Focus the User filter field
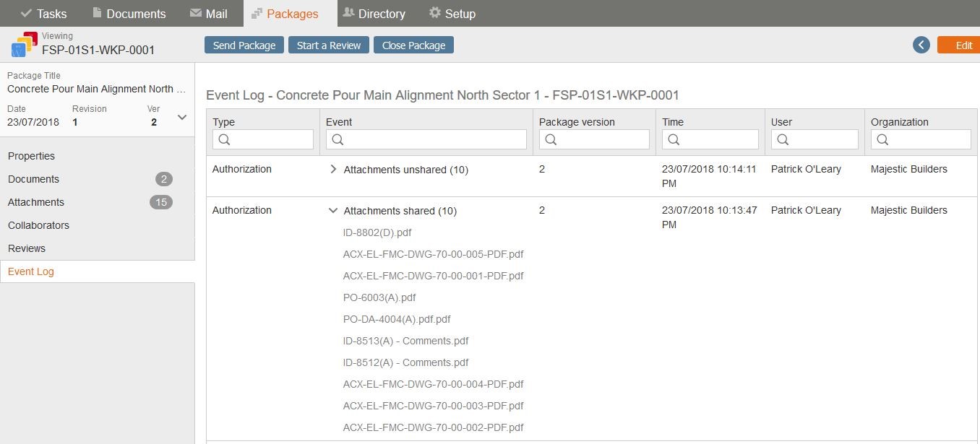The image size is (980, 444). [x=814, y=139]
